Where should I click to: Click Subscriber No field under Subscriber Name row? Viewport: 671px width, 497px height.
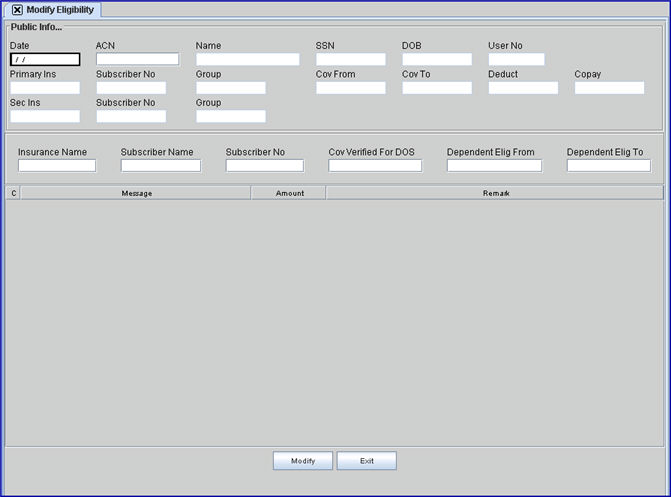coord(265,166)
